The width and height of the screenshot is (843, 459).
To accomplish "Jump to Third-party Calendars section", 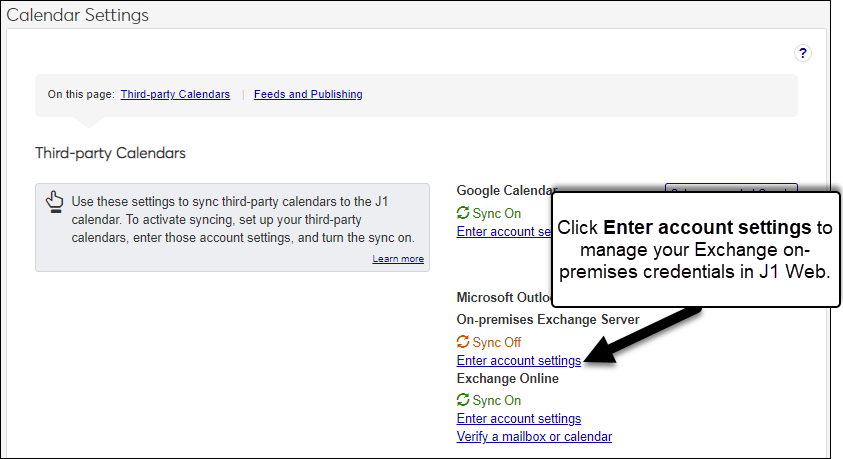I will pos(175,95).
